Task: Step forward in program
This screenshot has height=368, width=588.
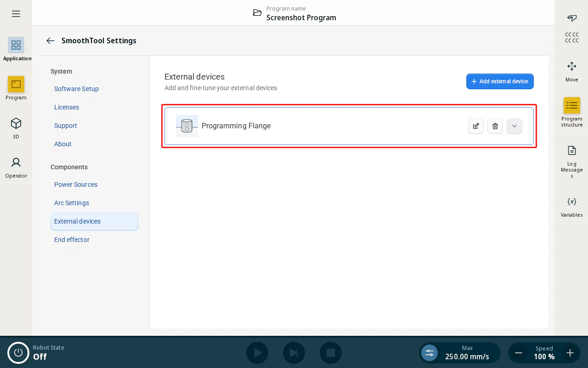Action: coord(294,353)
